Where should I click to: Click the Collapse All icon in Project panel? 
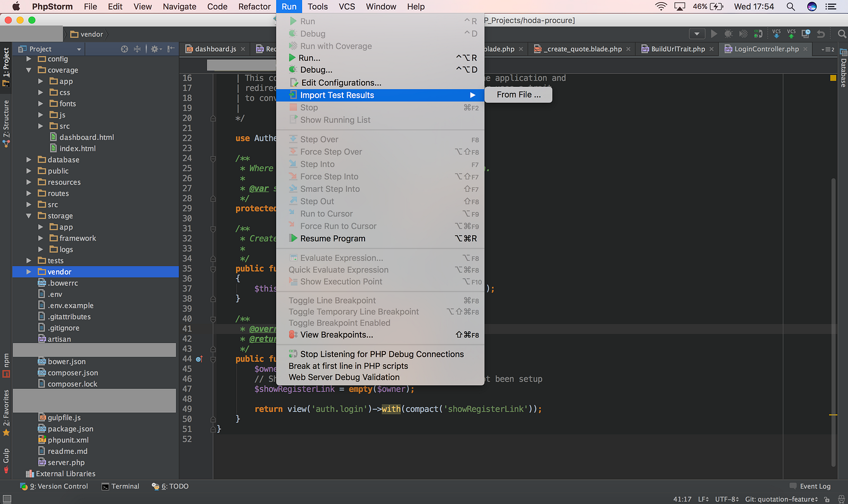click(x=137, y=49)
